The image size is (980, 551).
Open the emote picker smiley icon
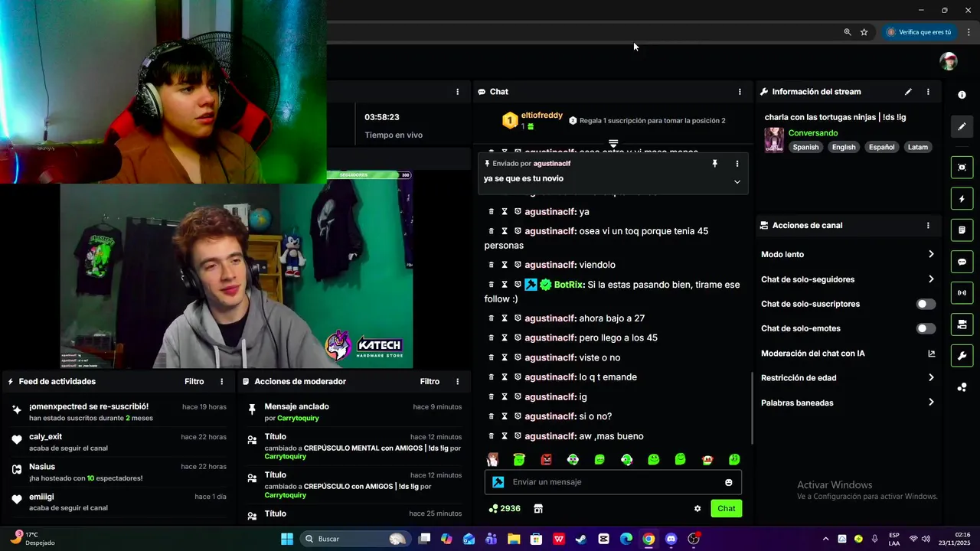tap(728, 482)
